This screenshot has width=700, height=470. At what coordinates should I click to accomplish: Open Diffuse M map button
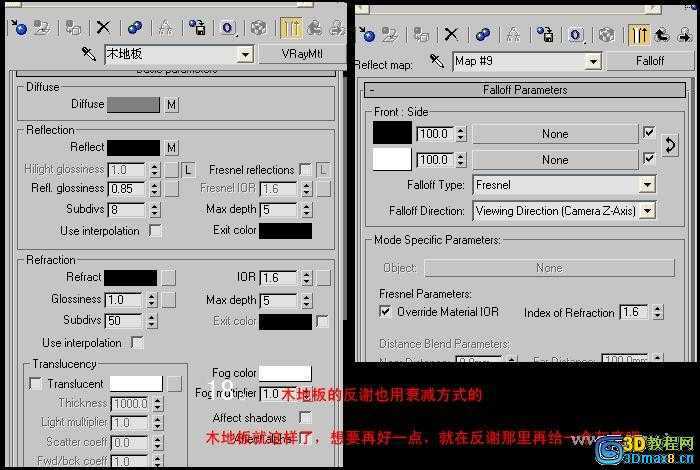tap(171, 105)
